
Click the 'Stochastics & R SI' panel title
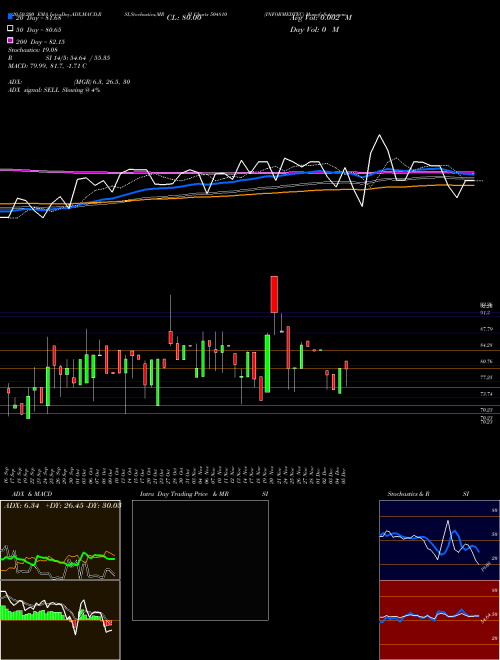click(x=428, y=494)
